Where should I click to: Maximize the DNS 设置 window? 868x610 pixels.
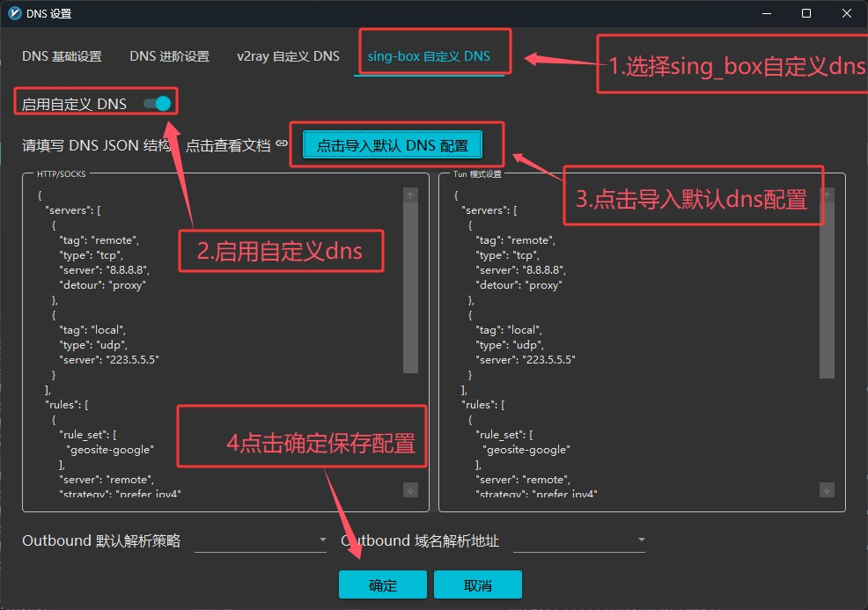[x=806, y=13]
